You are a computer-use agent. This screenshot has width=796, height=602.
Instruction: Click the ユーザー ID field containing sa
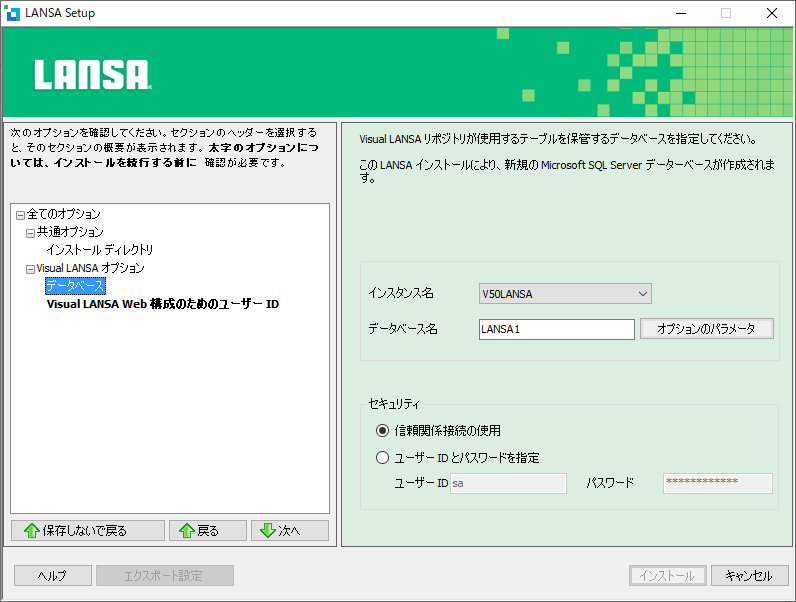pyautogui.click(x=508, y=483)
